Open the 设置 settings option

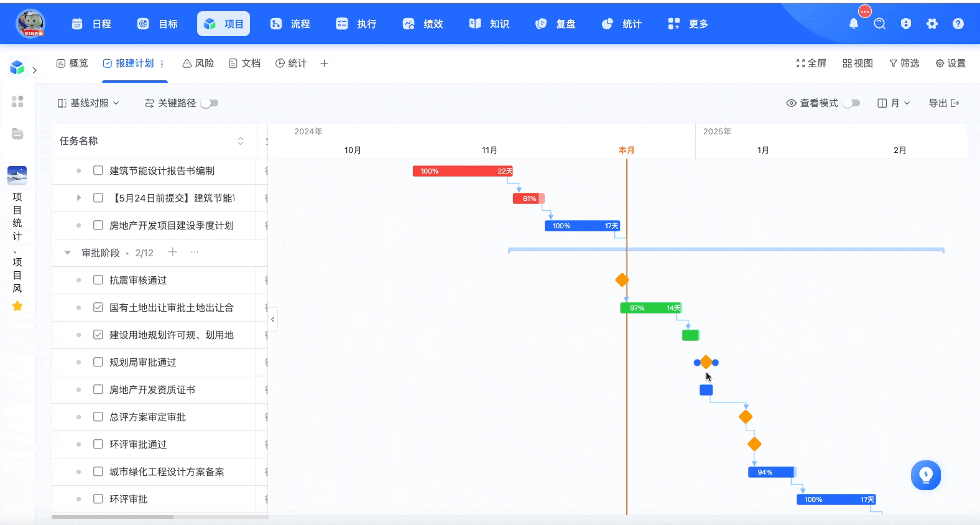pyautogui.click(x=951, y=63)
